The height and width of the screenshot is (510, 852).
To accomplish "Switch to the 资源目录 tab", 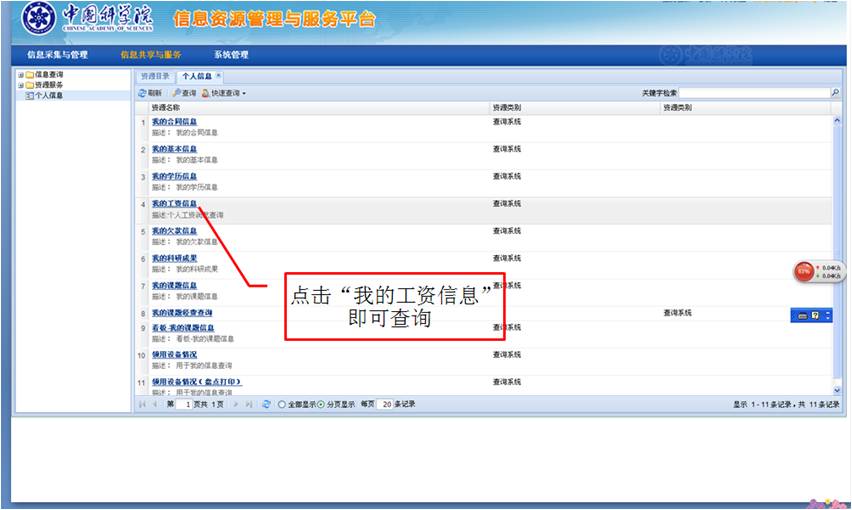I will pos(154,76).
